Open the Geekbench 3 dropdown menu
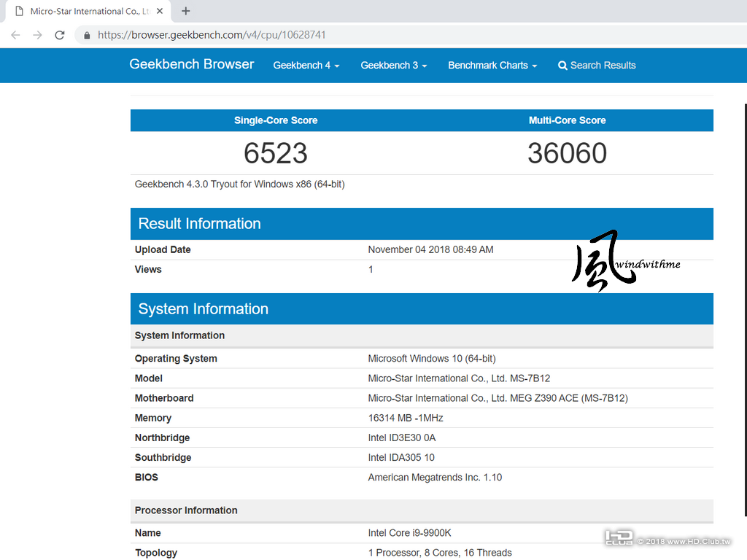Viewport: 747px width, 560px height. point(393,65)
